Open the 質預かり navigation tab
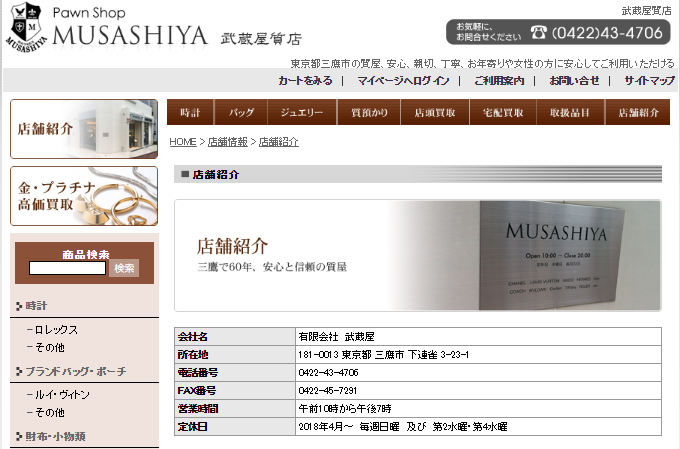The height and width of the screenshot is (449, 680). point(369,112)
